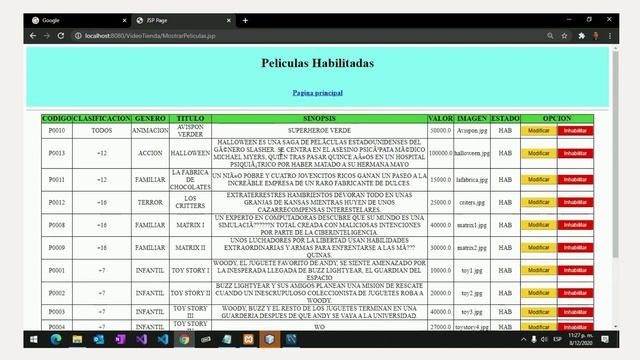Click Inhabilitar for pelicula P0010
The image size is (640, 360).
coord(575,131)
